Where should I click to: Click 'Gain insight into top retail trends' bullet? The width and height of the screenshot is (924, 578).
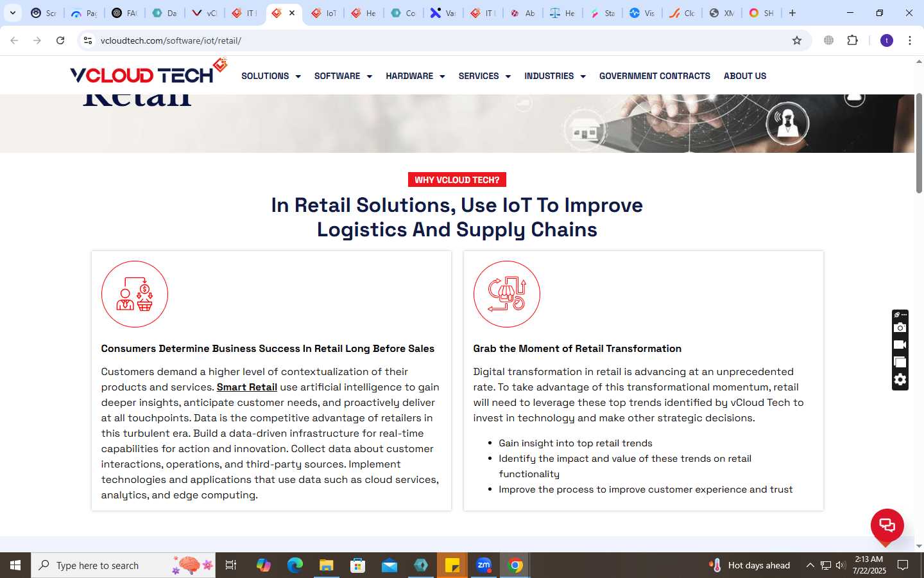(x=576, y=443)
